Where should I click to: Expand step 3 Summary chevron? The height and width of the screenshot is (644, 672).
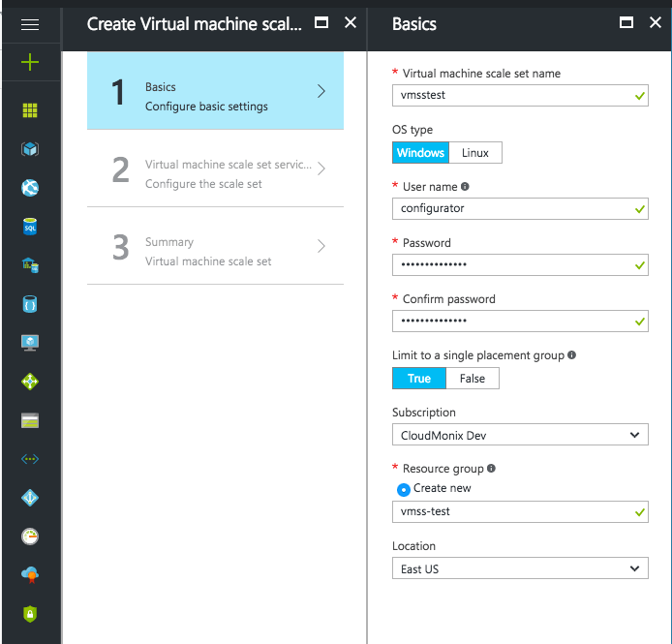click(321, 246)
